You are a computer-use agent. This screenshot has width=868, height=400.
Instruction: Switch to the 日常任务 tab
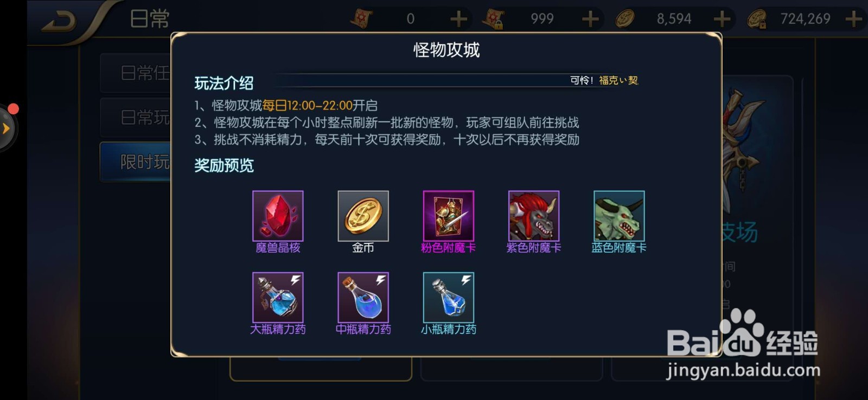coord(136,73)
